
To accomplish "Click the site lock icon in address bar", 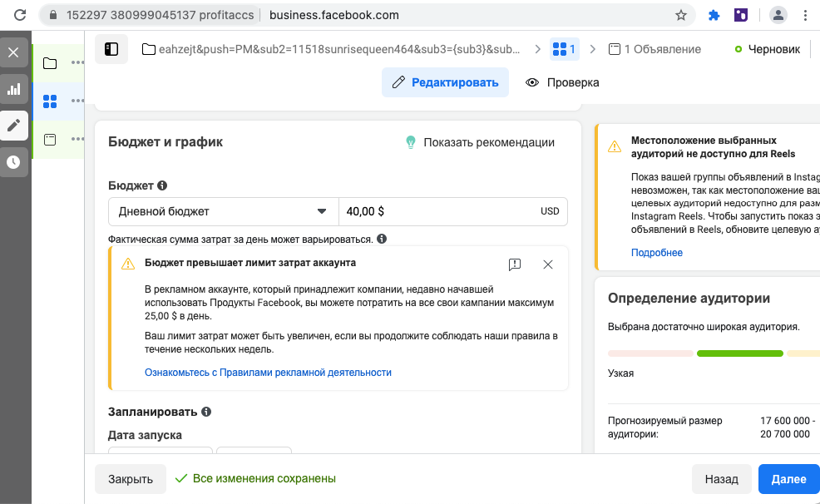I will 53,15.
